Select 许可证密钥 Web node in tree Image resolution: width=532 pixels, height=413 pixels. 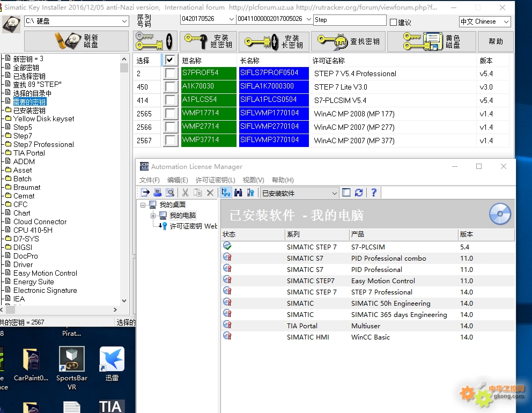194,226
